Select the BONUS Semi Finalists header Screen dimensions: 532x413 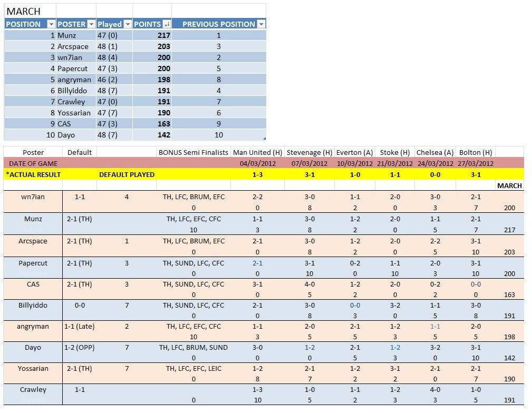click(x=194, y=153)
